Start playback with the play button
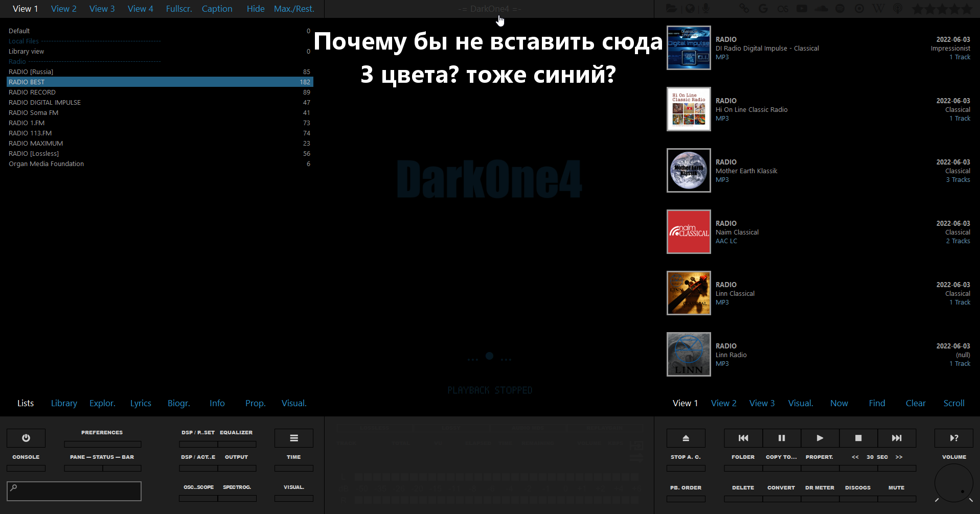Screen dimensions: 980x514 point(820,438)
